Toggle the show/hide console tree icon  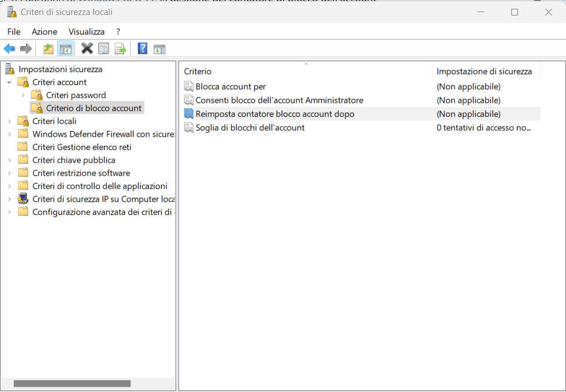coord(65,49)
